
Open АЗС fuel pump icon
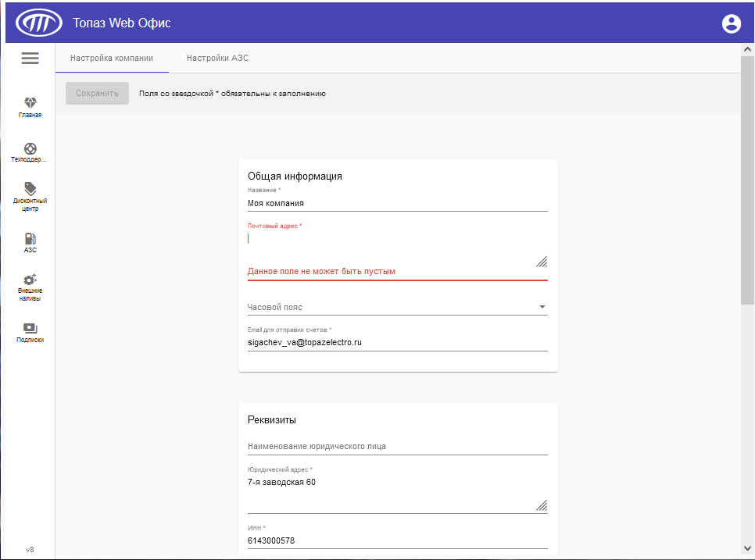click(x=30, y=239)
